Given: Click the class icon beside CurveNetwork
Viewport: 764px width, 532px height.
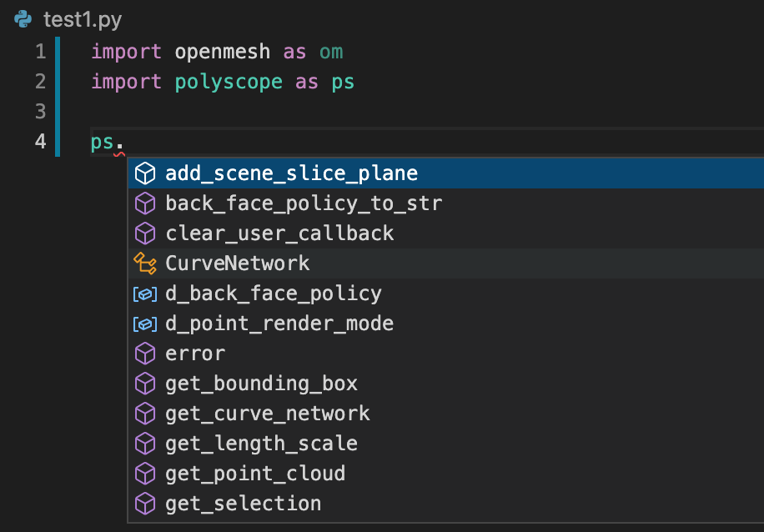Looking at the screenshot, I should coord(145,263).
